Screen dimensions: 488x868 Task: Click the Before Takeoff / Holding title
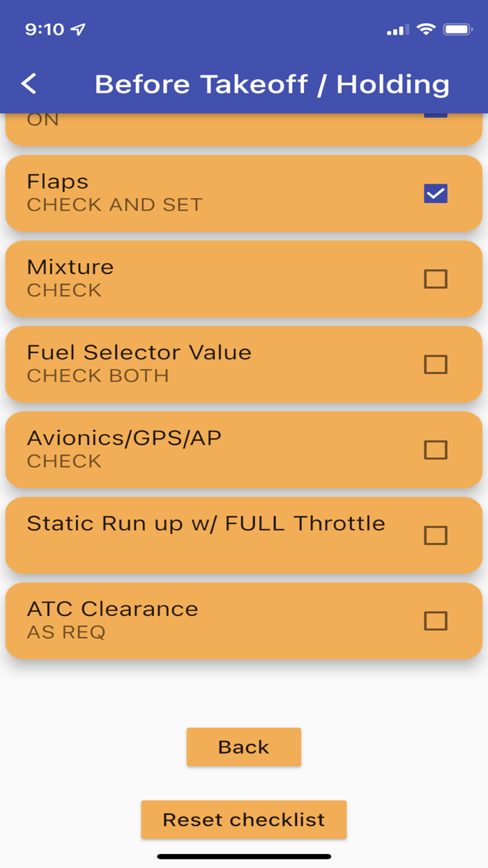click(272, 83)
